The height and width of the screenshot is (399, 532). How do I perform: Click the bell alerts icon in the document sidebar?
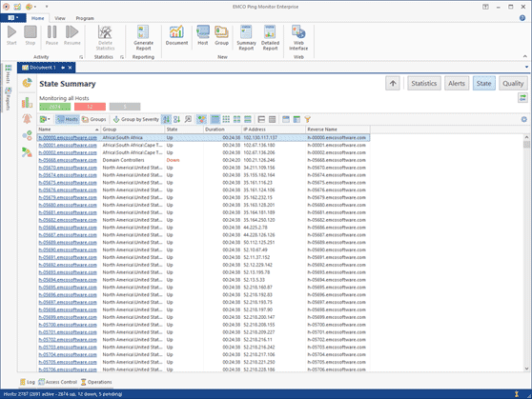pyautogui.click(x=27, y=119)
